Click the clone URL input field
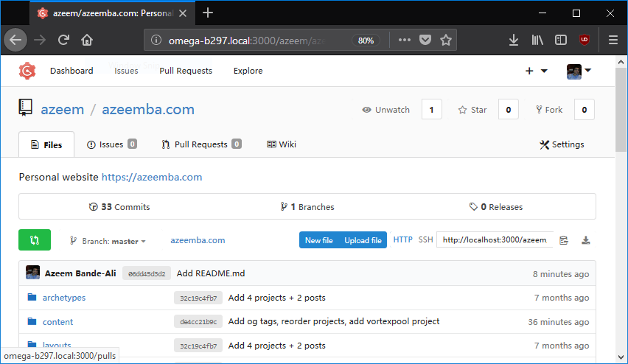Viewport: 628px width, 364px height. click(x=495, y=240)
